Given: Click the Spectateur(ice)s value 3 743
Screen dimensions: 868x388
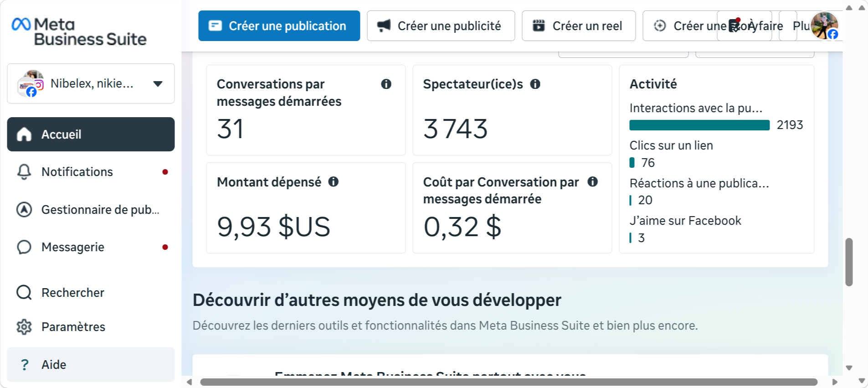Looking at the screenshot, I should point(455,129).
